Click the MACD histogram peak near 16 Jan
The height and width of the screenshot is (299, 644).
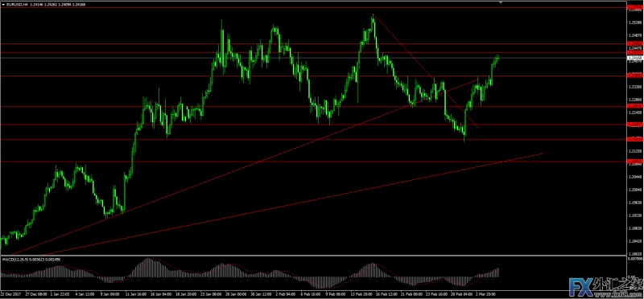pyautogui.click(x=147, y=267)
